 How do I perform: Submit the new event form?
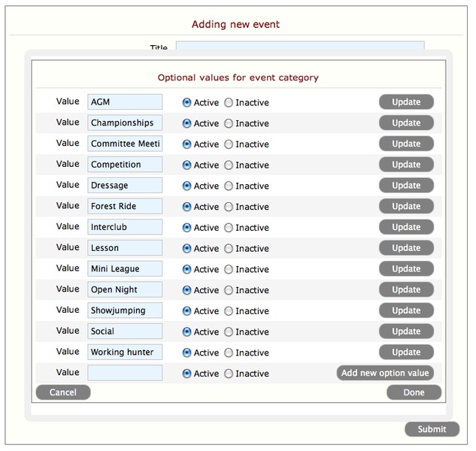coord(432,429)
